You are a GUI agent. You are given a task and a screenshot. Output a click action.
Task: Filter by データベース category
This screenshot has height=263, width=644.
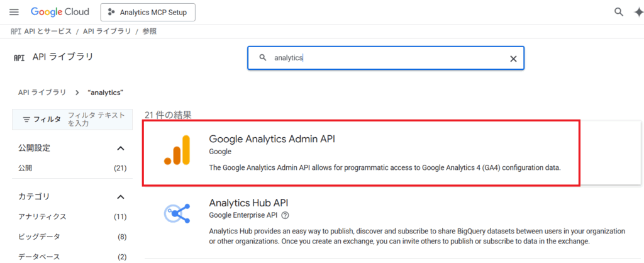pos(39,256)
